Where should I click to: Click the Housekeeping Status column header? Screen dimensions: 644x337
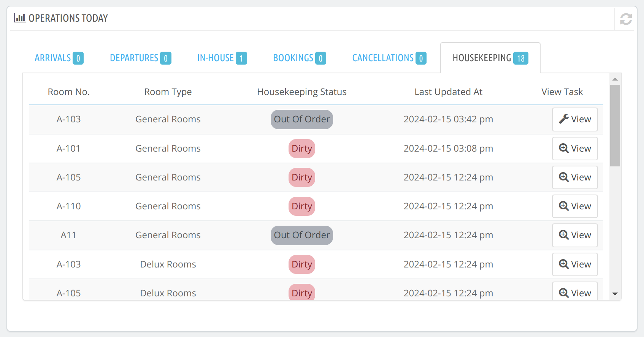point(302,92)
